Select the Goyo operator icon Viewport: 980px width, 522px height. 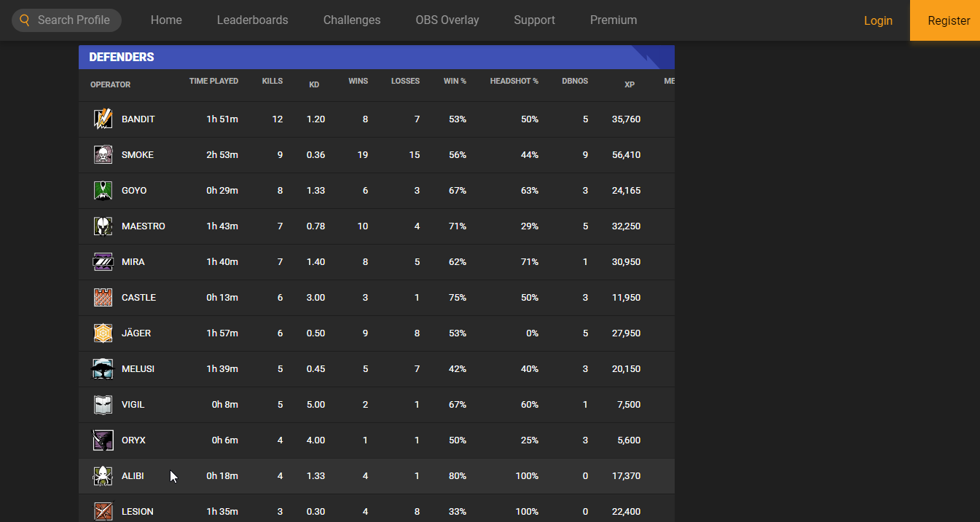(x=103, y=190)
